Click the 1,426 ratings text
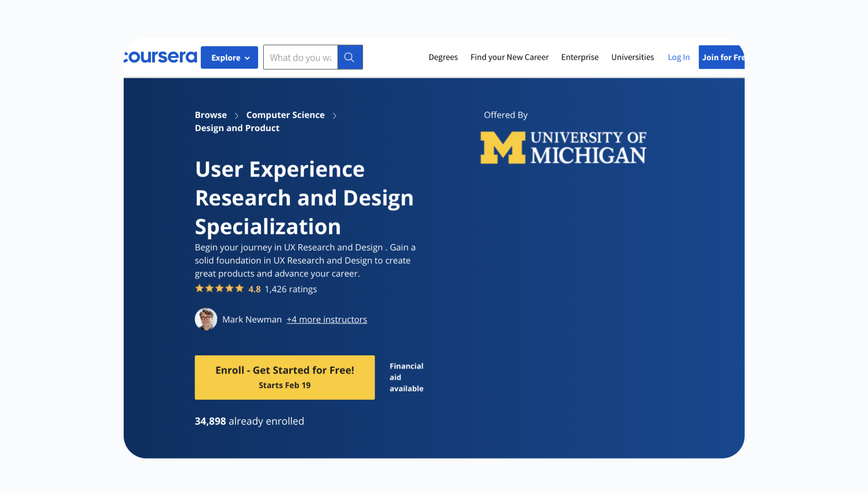Screen dimensions: 868x495 click(291, 289)
